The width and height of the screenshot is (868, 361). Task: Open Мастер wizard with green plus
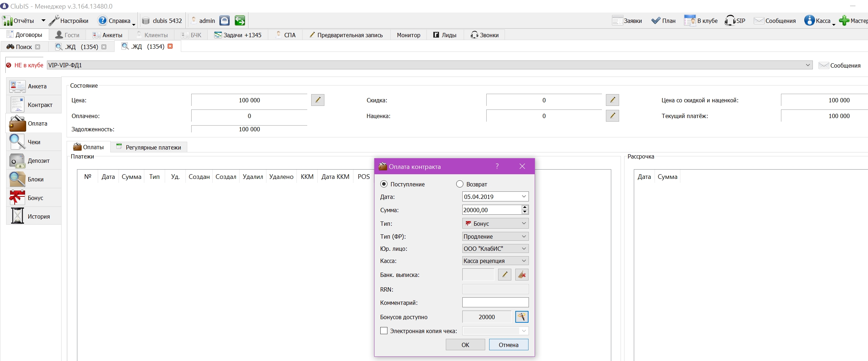(x=853, y=21)
